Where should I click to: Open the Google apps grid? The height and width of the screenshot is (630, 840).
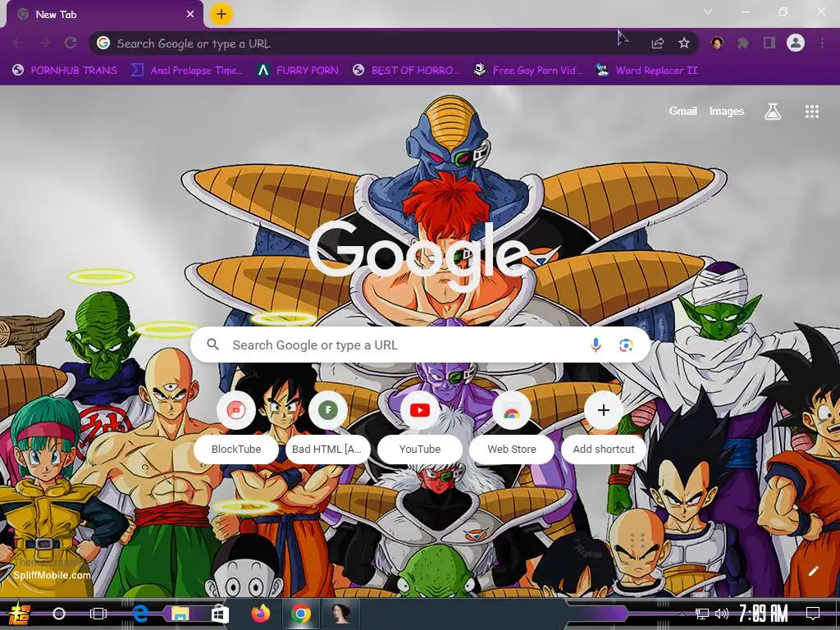point(811,112)
